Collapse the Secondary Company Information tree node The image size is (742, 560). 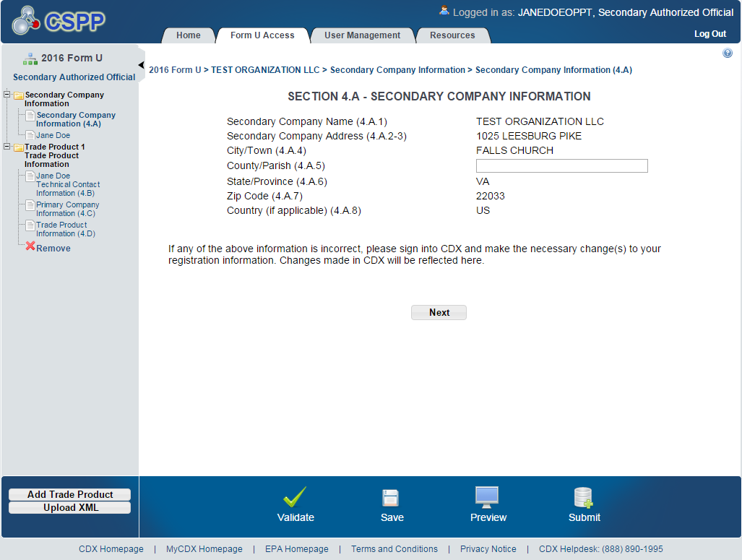7,95
